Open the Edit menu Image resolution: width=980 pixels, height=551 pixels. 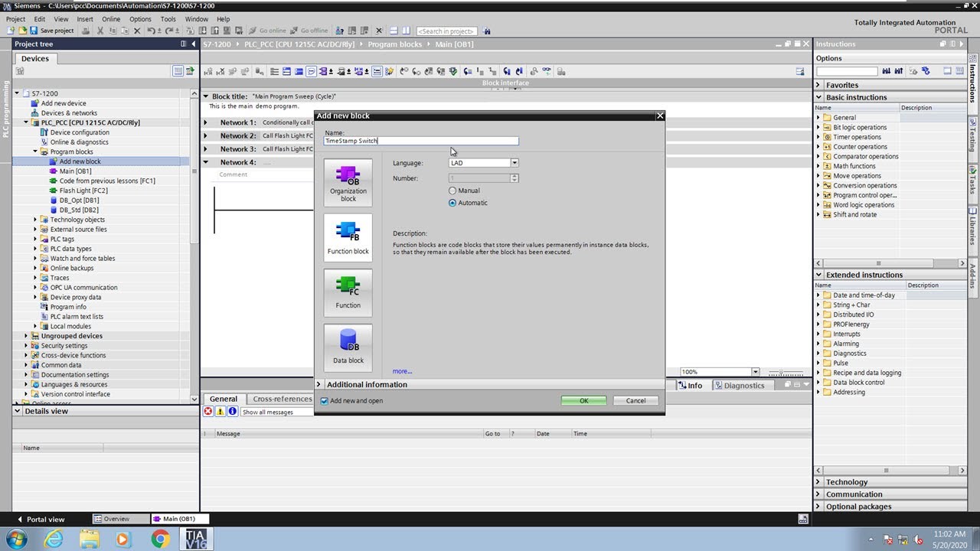(39, 19)
